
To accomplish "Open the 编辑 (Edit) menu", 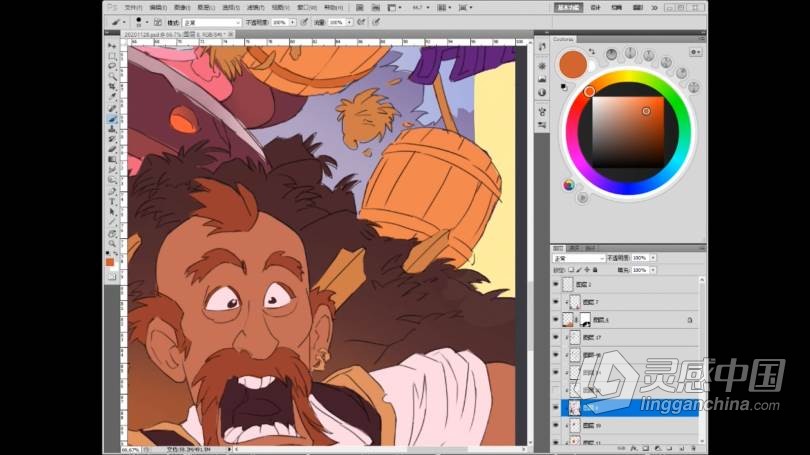I will tap(158, 8).
